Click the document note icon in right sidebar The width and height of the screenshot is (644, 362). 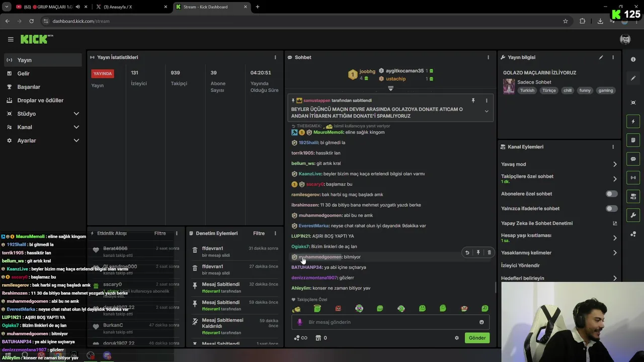pyautogui.click(x=633, y=140)
